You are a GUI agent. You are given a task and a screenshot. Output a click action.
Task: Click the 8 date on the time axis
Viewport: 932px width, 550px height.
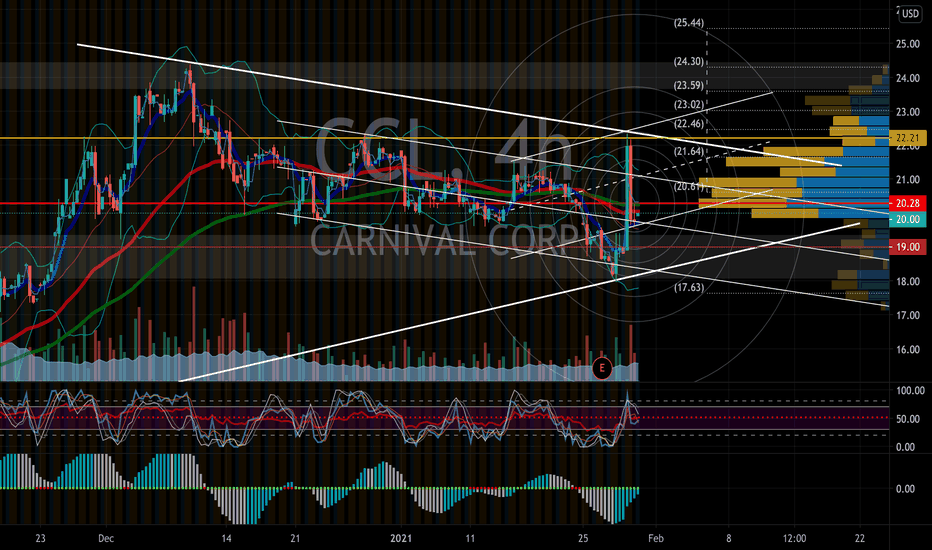tap(729, 539)
